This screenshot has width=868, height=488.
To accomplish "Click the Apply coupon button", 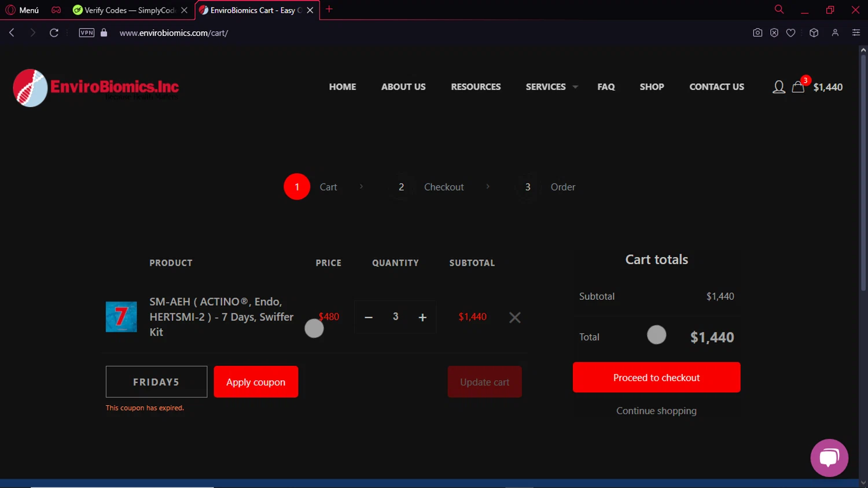I will [x=256, y=381].
